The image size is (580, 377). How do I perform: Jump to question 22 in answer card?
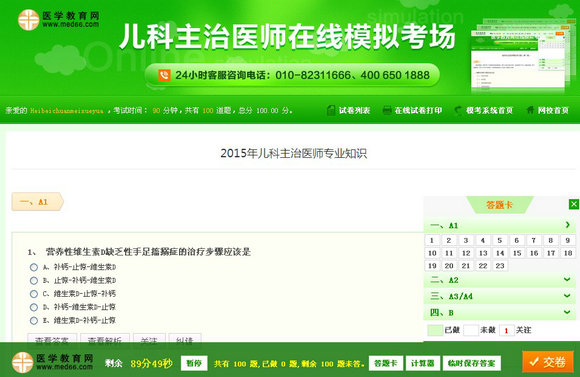(483, 266)
